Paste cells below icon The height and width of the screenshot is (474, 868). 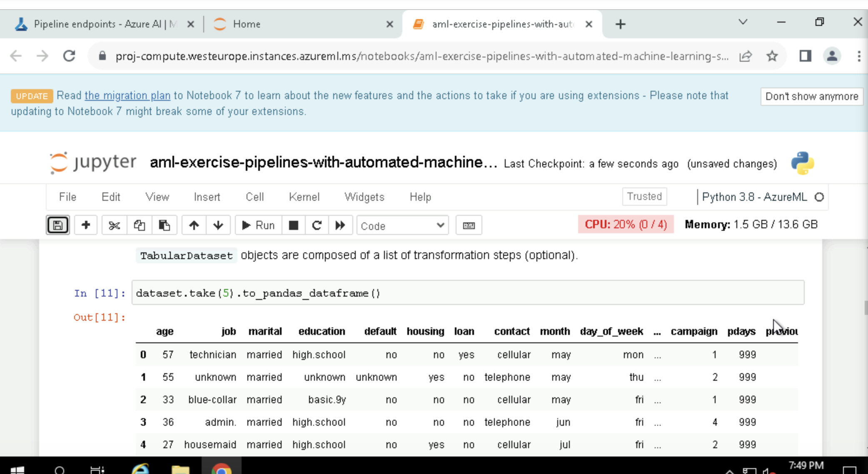[x=164, y=225]
